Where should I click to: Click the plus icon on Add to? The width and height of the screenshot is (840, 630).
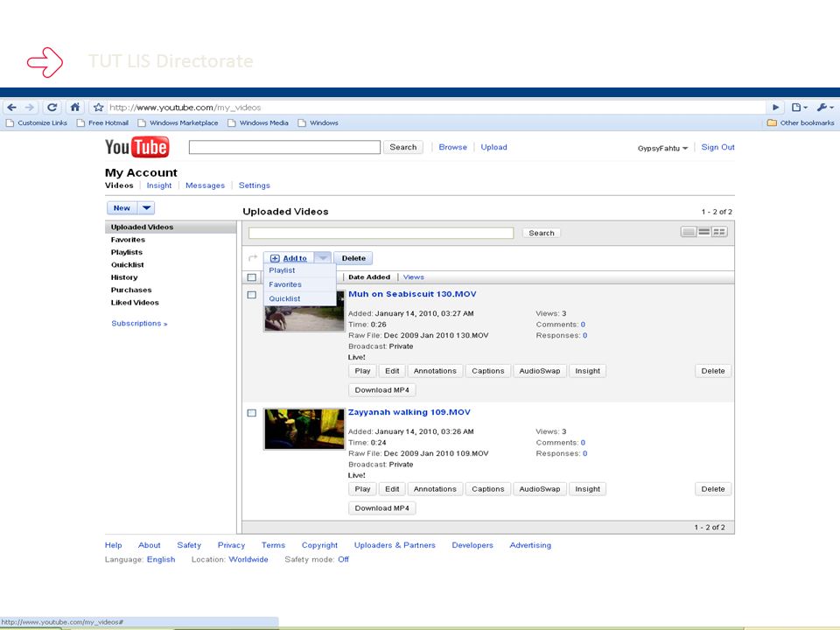click(275, 258)
